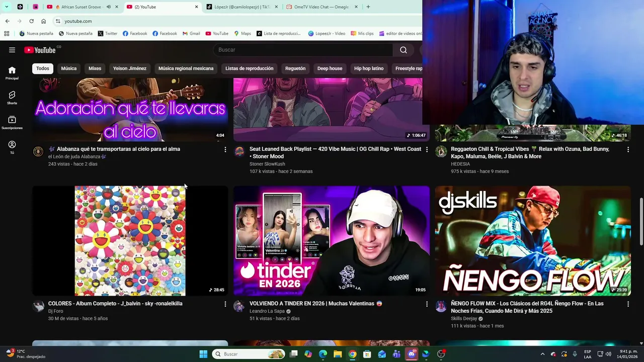Open el León de juda Alabanza channel
The width and height of the screenshot is (644, 362).
(77, 156)
